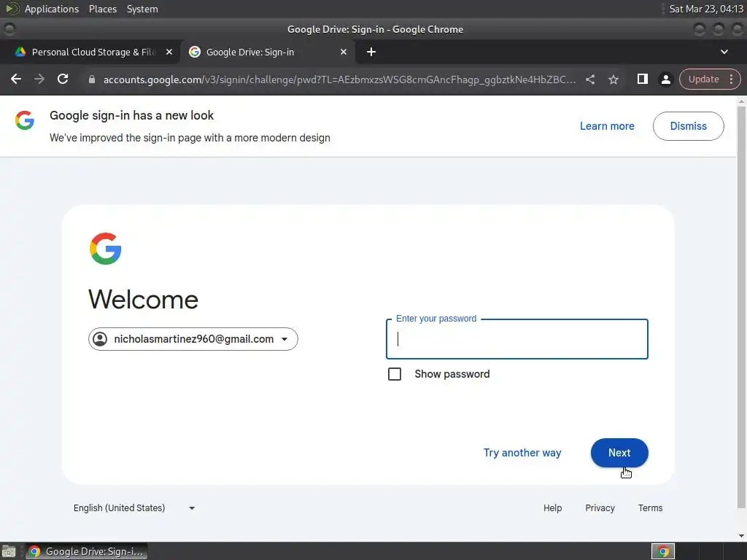Dismiss the new look banner
The height and width of the screenshot is (560, 747).
[x=689, y=126]
